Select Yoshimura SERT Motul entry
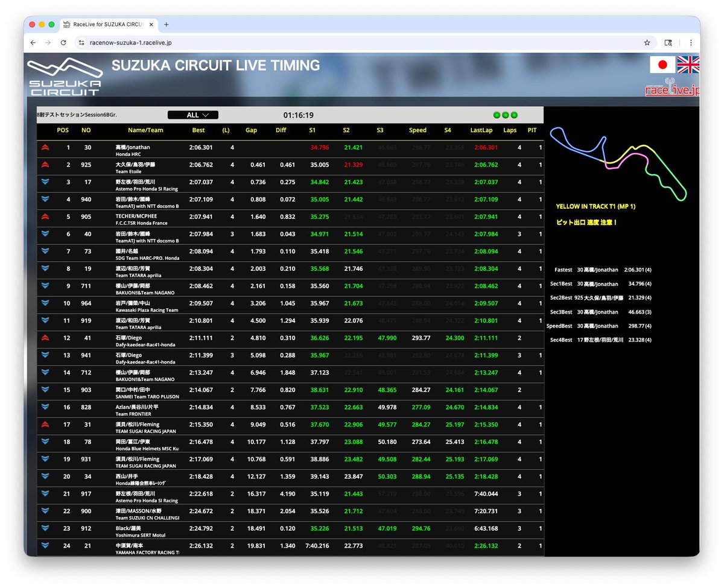Viewport: 724px width, 588px height. 140,535
